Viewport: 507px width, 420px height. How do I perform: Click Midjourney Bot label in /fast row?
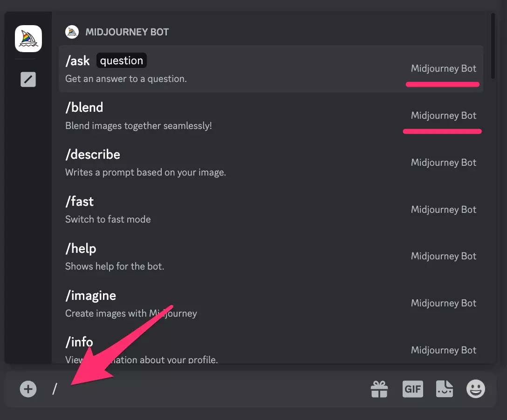444,210
